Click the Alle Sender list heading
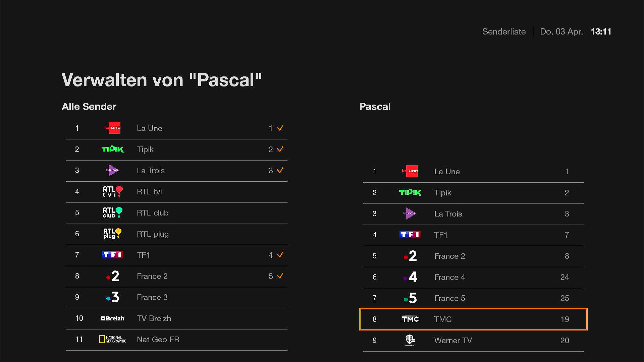The height and width of the screenshot is (362, 644). pos(89,107)
